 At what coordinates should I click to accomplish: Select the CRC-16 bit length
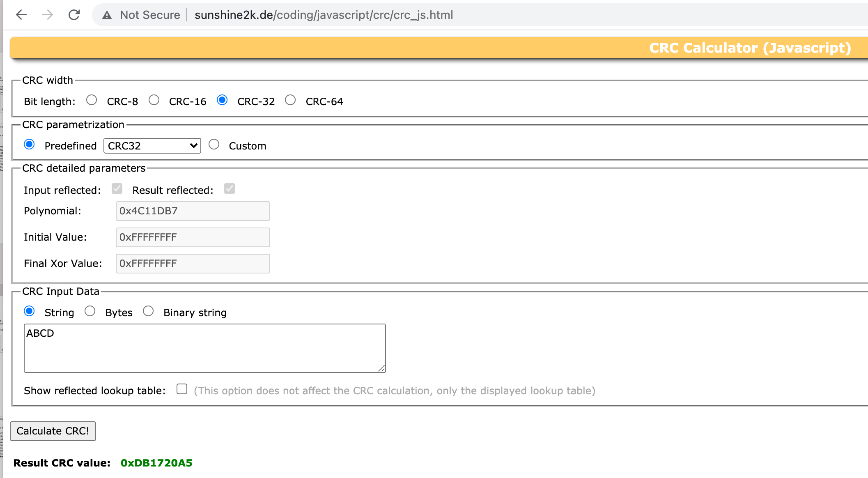154,100
